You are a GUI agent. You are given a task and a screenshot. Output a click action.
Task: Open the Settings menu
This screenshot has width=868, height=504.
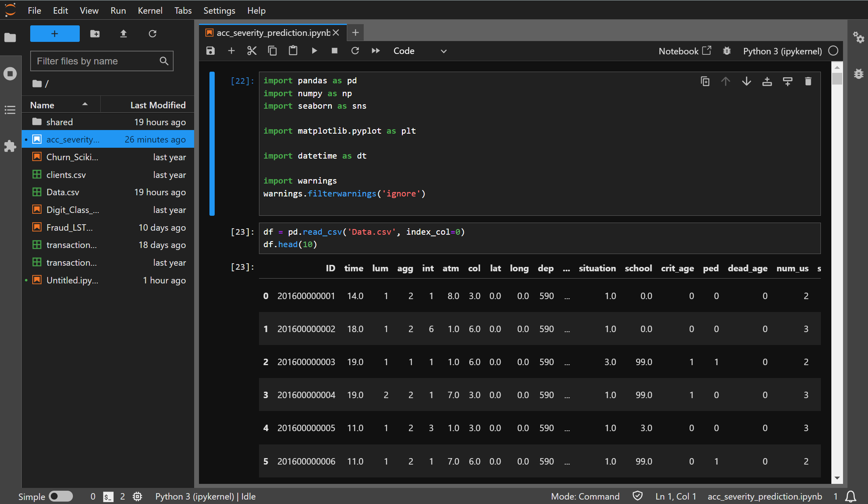tap(219, 11)
